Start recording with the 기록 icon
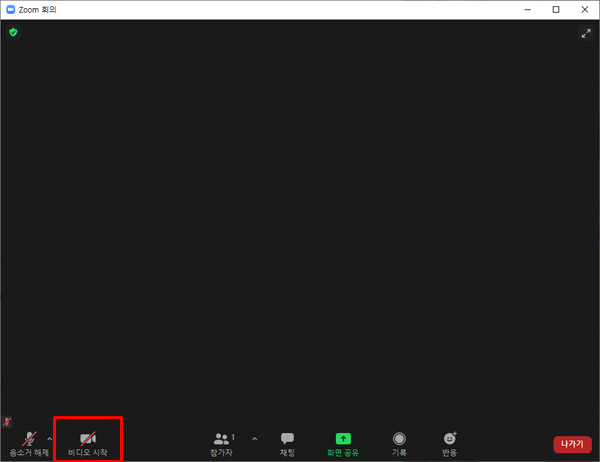Screen dimensions: 600x462 399,439
